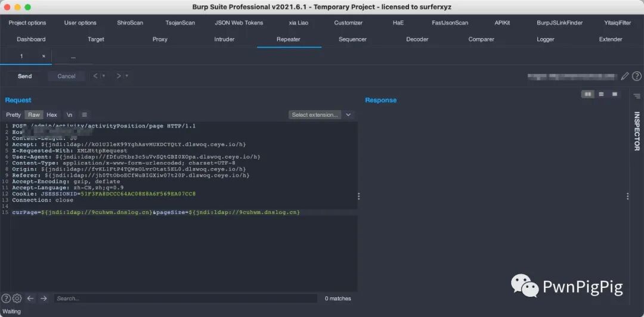Click the Send request button
The height and width of the screenshot is (317, 644).
click(24, 76)
